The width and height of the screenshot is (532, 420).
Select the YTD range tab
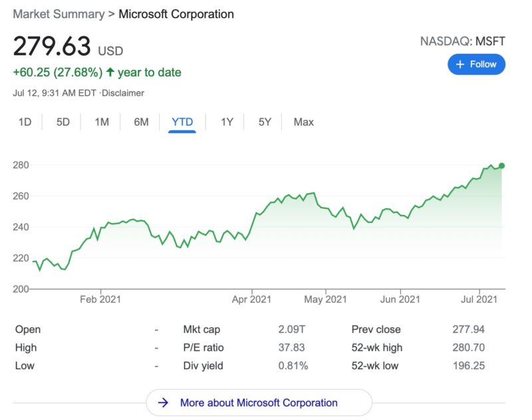[182, 122]
